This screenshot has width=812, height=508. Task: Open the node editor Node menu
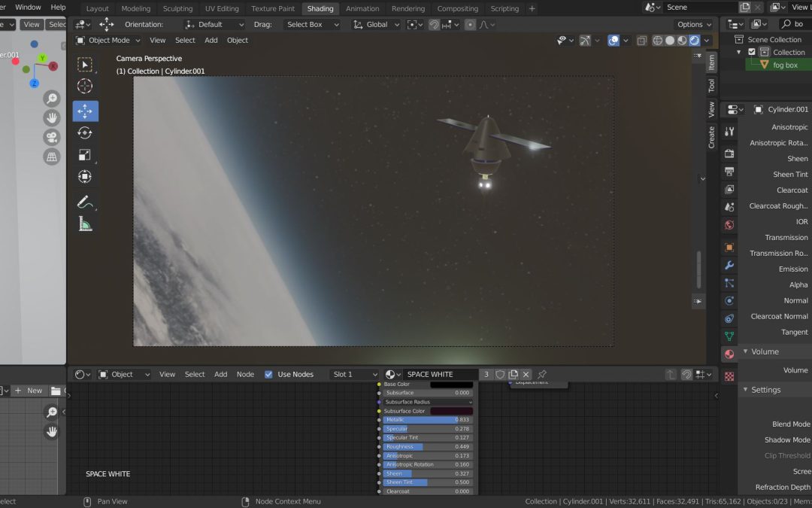(245, 374)
